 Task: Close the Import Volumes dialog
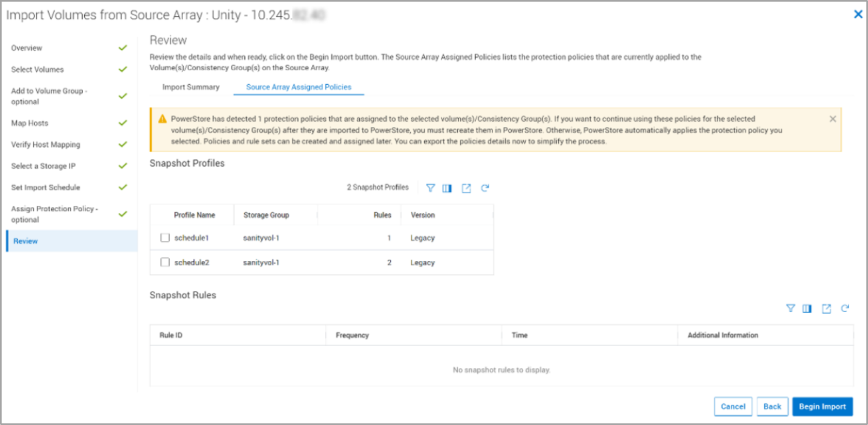coord(858,14)
